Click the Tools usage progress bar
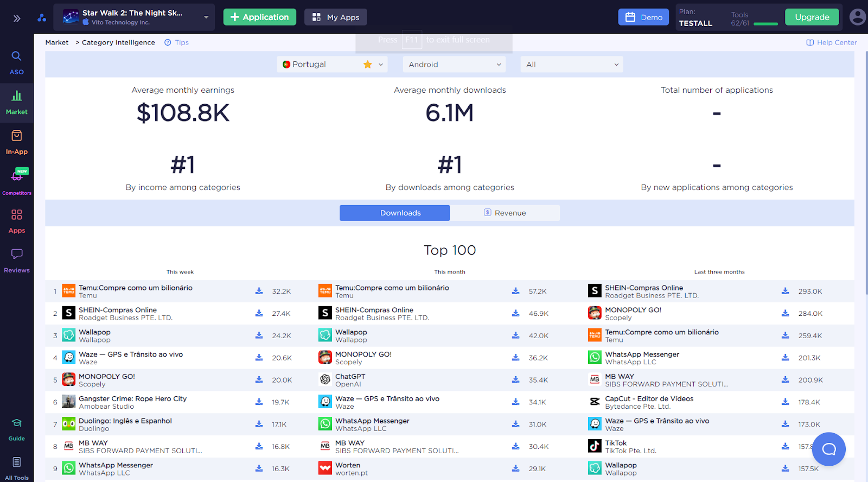This screenshot has height=482, width=868. [766, 24]
